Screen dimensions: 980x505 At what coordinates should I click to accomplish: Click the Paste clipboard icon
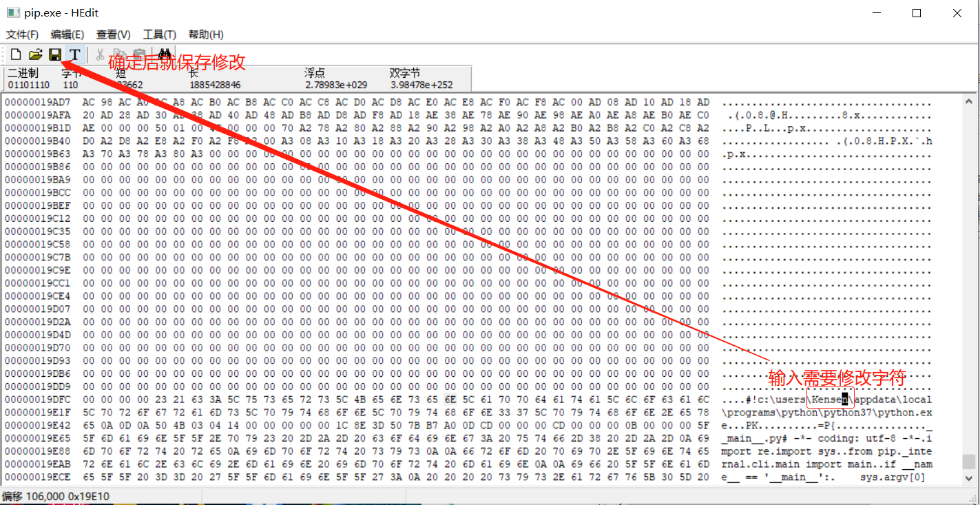click(138, 54)
